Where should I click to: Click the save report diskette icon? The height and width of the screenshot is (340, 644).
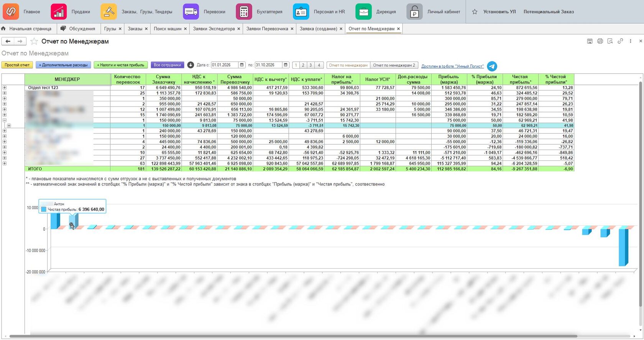[590, 41]
